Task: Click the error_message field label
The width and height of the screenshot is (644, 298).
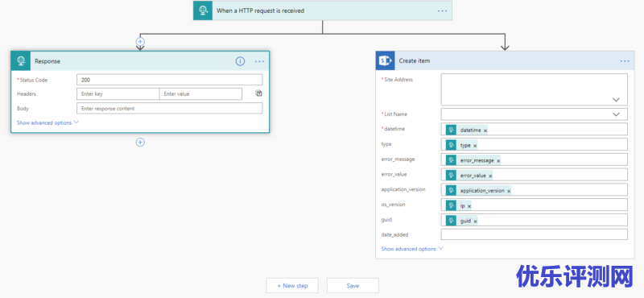Action: [x=397, y=159]
